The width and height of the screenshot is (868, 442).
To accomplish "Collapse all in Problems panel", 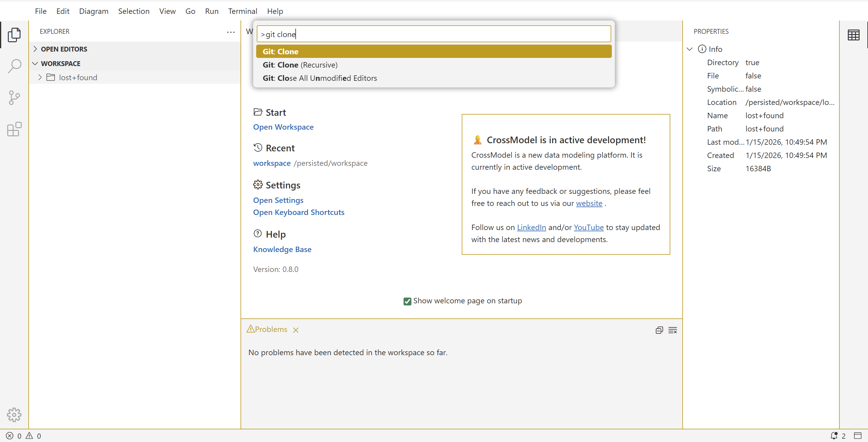I will (659, 330).
